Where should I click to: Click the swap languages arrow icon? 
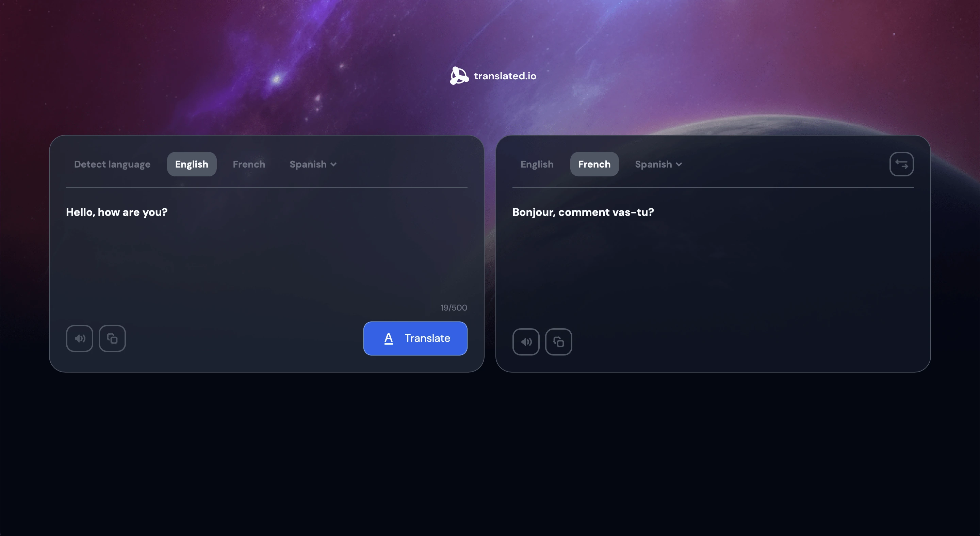901,164
